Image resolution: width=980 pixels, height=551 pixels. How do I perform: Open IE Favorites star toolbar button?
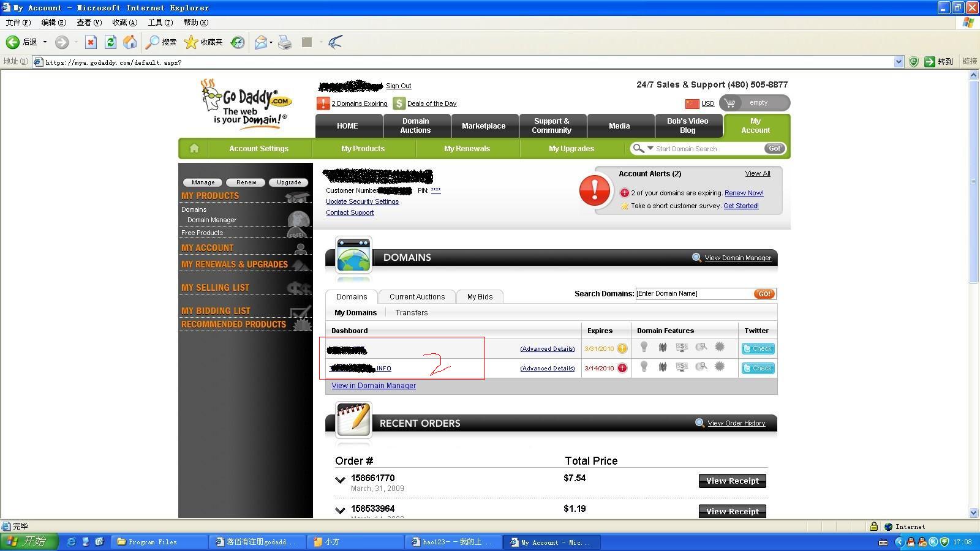[203, 42]
